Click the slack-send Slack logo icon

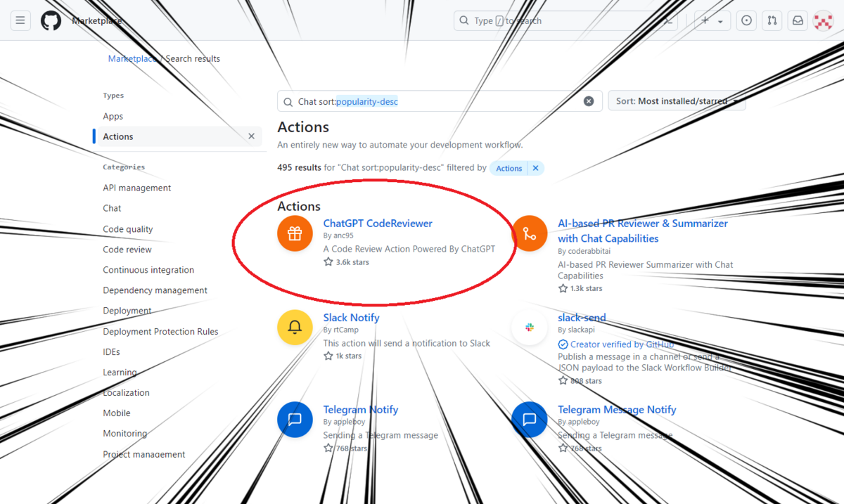pyautogui.click(x=530, y=328)
